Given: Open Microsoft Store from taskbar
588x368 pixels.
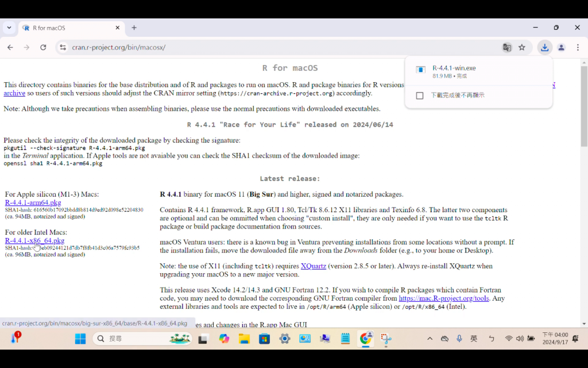Looking at the screenshot, I should (264, 339).
